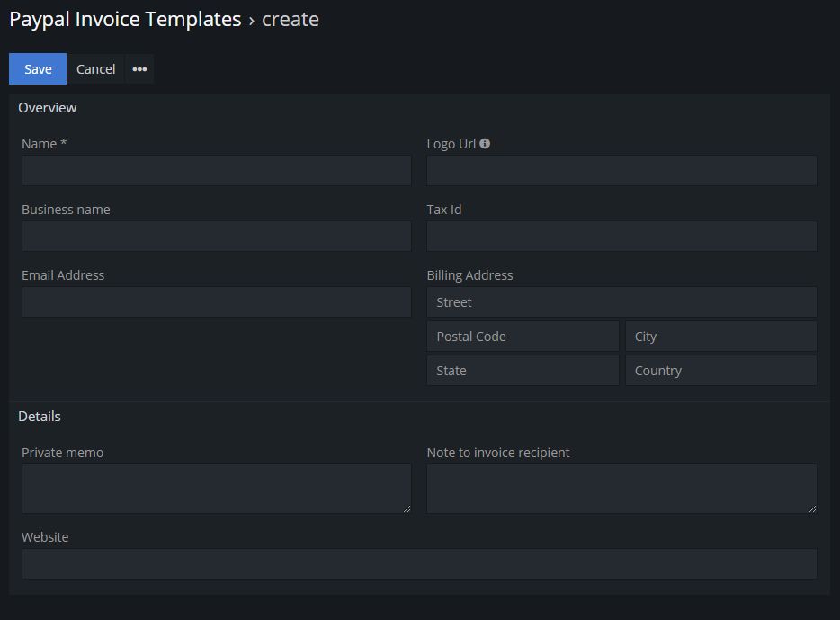Click the State field
The width and height of the screenshot is (840, 620).
click(x=523, y=370)
